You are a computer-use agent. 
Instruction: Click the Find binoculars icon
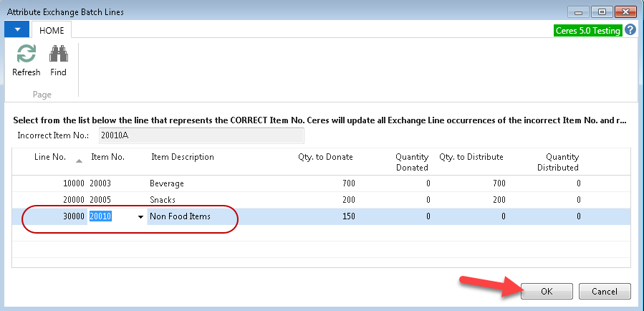pos(58,54)
